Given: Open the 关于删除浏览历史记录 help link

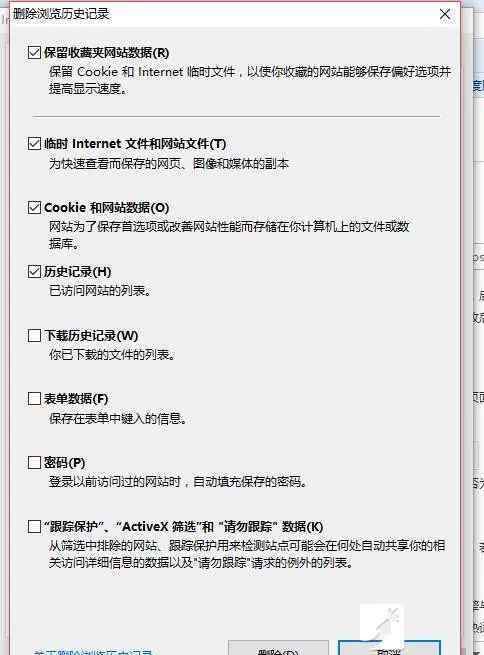Looking at the screenshot, I should point(93,652).
